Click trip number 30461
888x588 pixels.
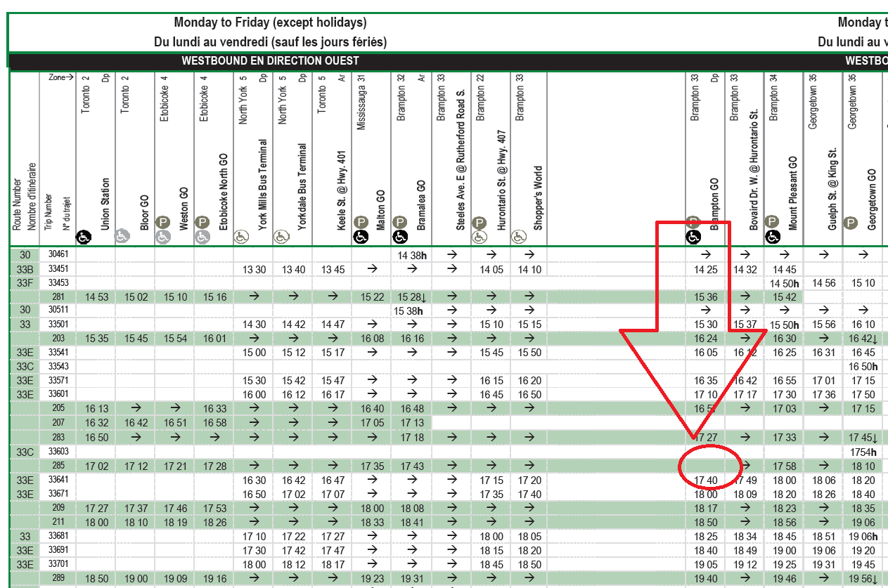click(x=58, y=254)
